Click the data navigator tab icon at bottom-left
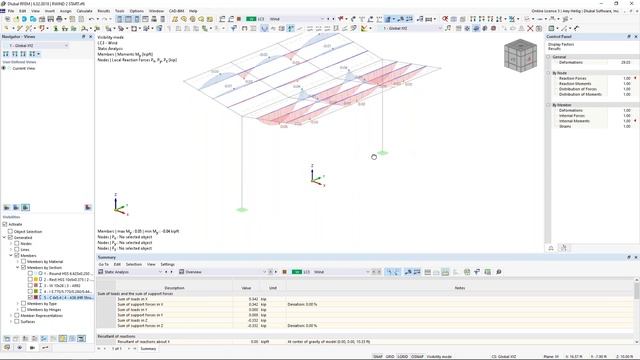640x360 pixels. 7,348
